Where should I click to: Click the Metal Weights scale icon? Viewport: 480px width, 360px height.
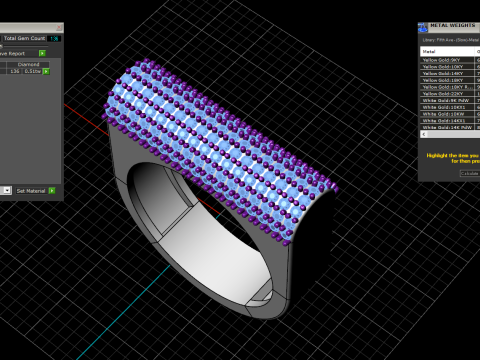pos(423,27)
